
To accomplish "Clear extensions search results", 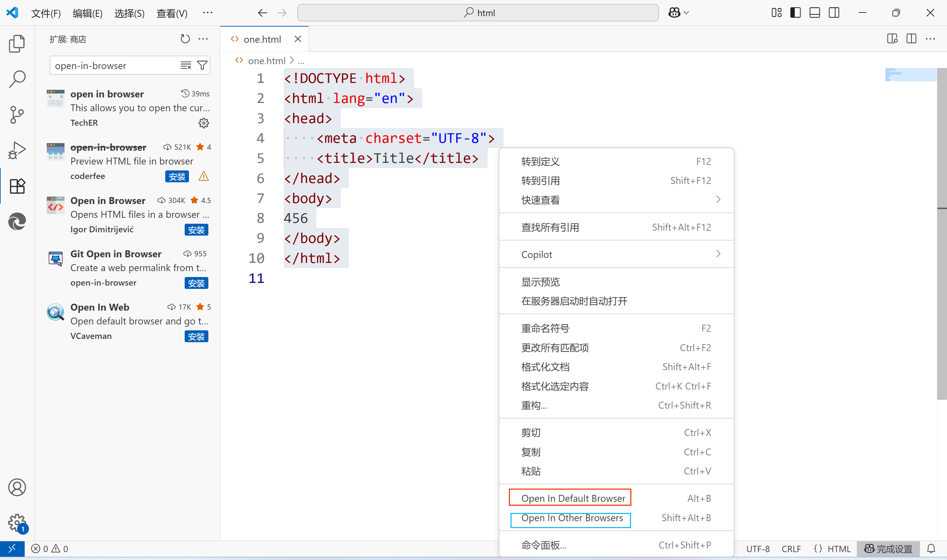I will (x=186, y=65).
